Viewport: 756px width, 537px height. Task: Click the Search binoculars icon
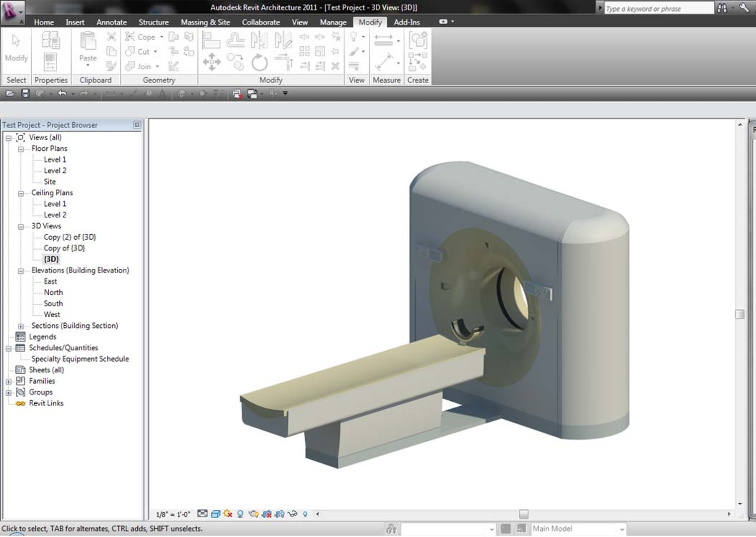click(722, 7)
